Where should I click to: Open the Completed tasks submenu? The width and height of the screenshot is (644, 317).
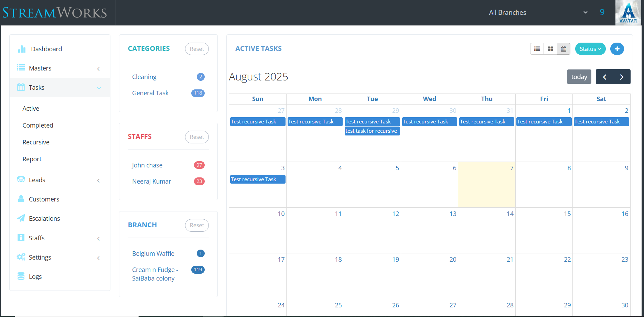coord(38,125)
